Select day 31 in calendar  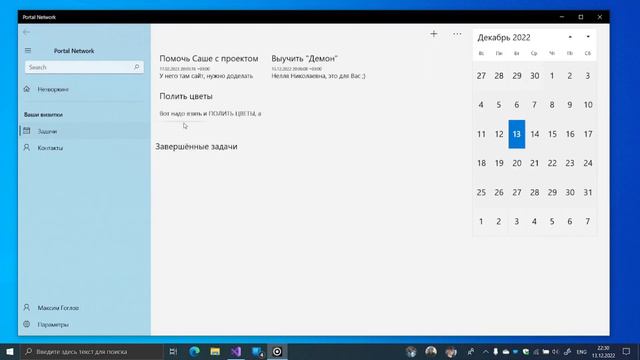click(x=588, y=192)
